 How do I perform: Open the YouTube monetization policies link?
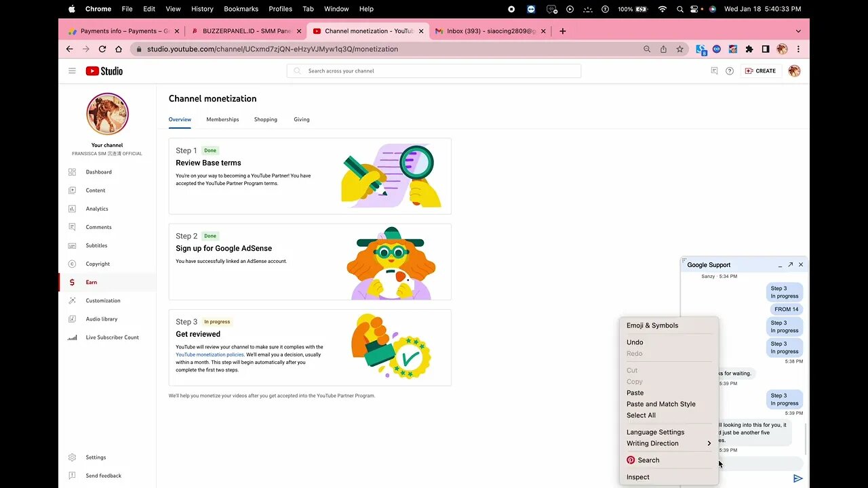[x=210, y=354]
